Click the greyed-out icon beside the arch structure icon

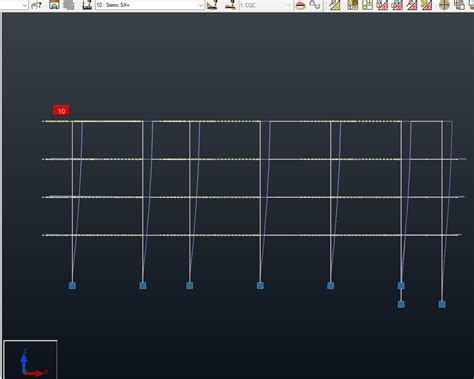click(x=69, y=5)
